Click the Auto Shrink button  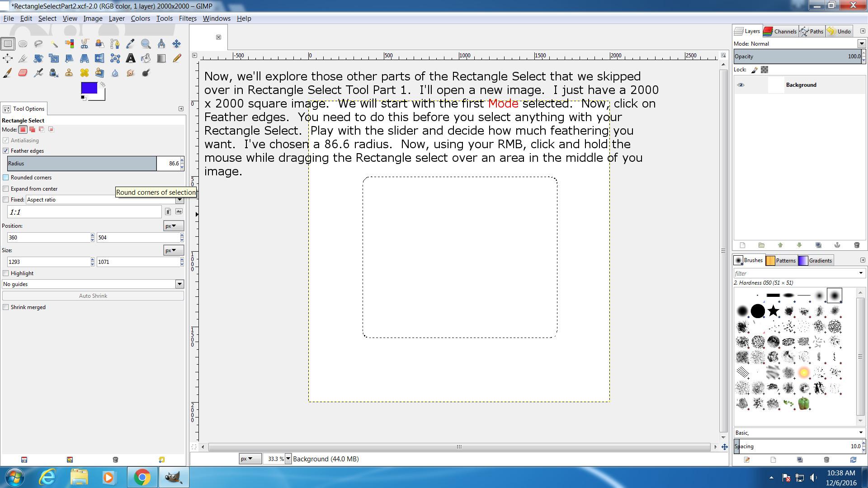pyautogui.click(x=93, y=296)
